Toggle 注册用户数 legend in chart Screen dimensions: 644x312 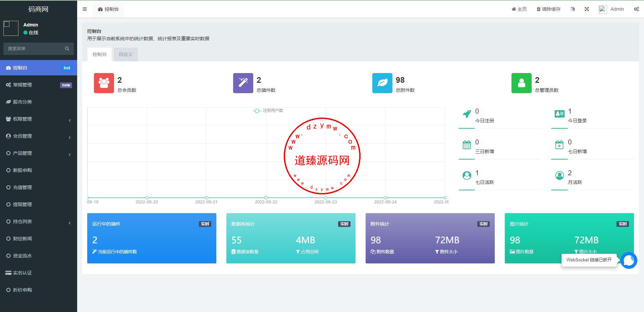point(268,111)
